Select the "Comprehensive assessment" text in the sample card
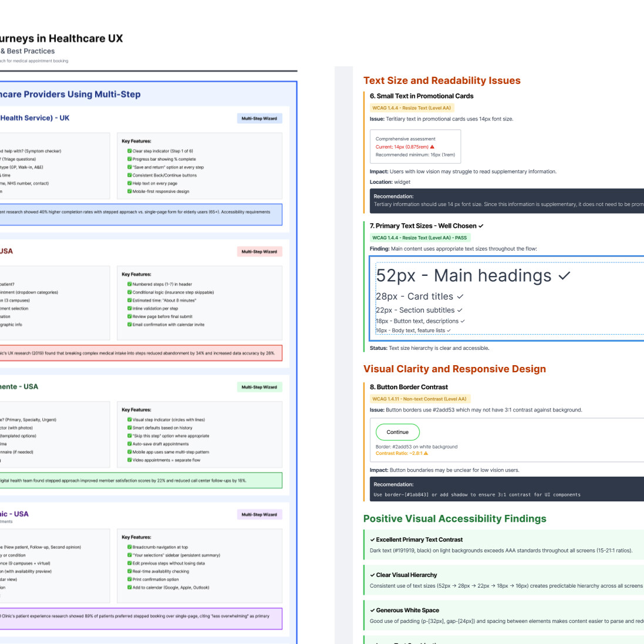644x644 pixels. 406,139
